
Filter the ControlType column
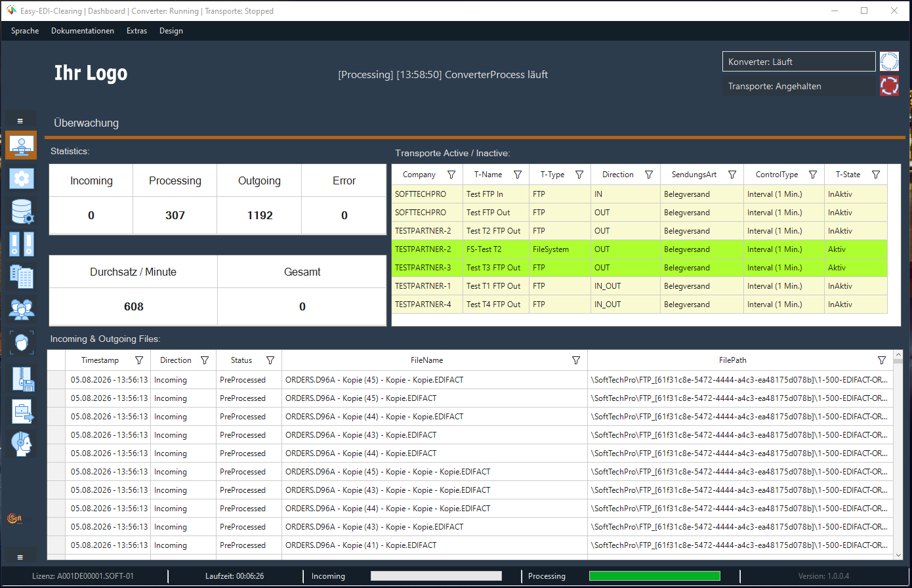click(813, 175)
